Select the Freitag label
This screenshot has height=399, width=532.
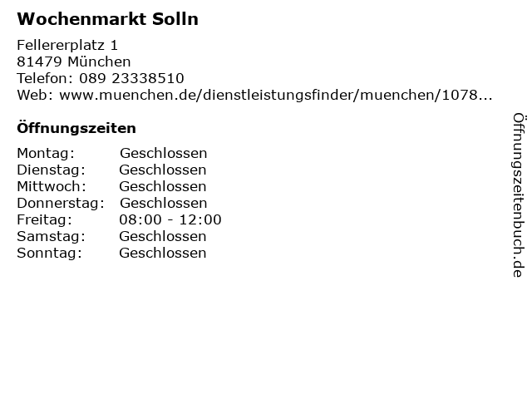click(44, 219)
